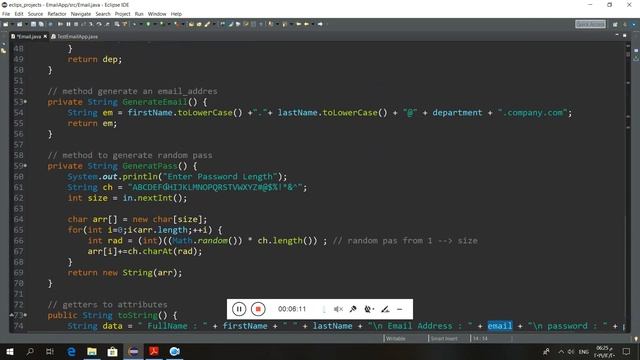Launch Microsoft Edge from the taskbar
Screen dimensions: 640x360
pyautogui.click(x=71, y=351)
